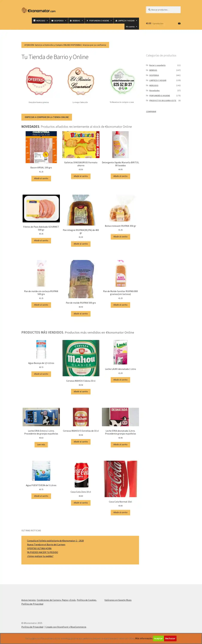Click the shopping basket cart icon
The width and height of the screenshot is (202, 644).
(179, 23)
